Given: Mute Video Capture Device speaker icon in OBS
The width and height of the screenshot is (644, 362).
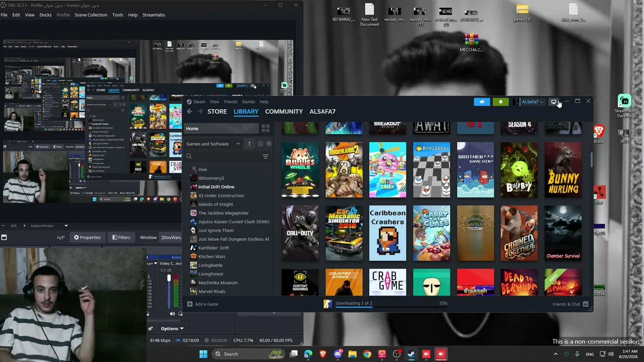Looking at the screenshot, I should pos(172,314).
